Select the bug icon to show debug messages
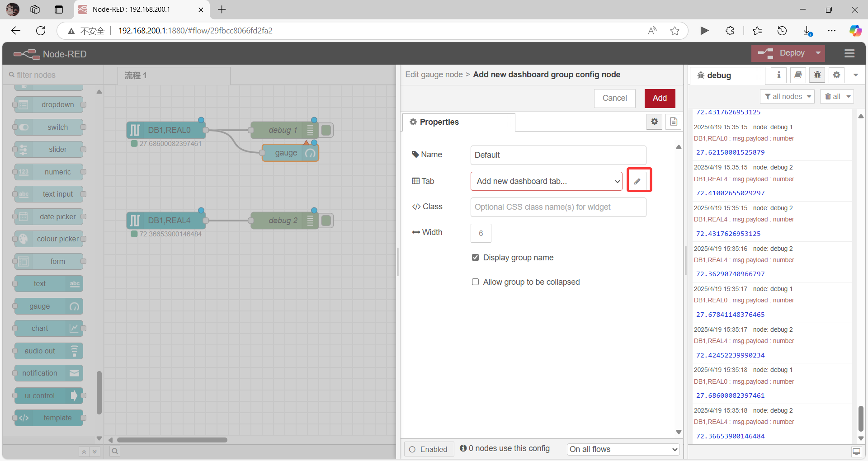The image size is (868, 461). coord(816,75)
